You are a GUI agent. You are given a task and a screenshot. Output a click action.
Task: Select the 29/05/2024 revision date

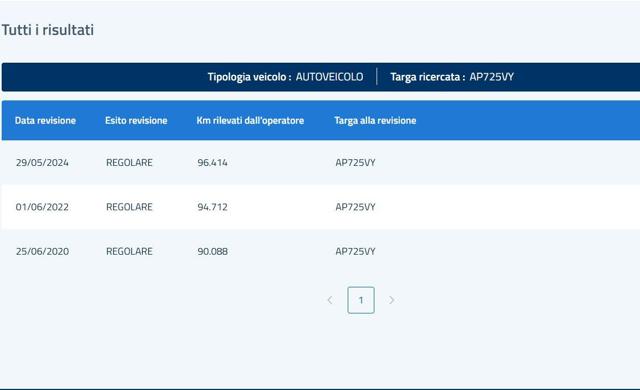click(42, 162)
